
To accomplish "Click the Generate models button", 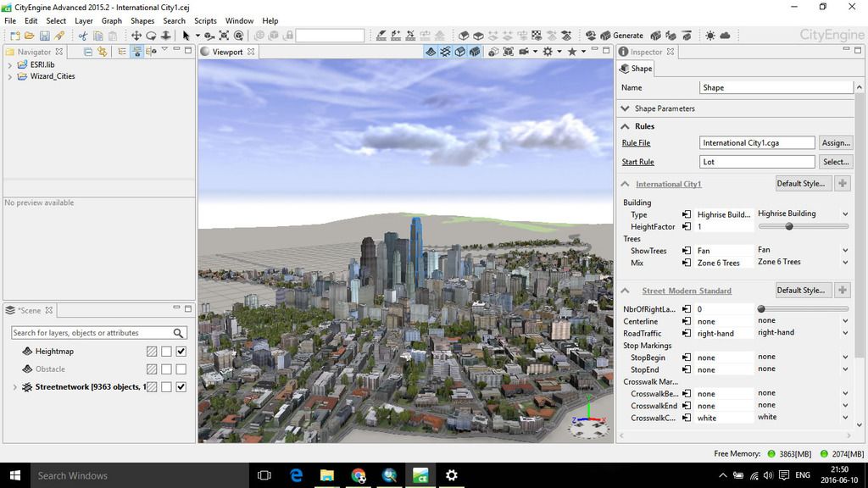I will (621, 36).
